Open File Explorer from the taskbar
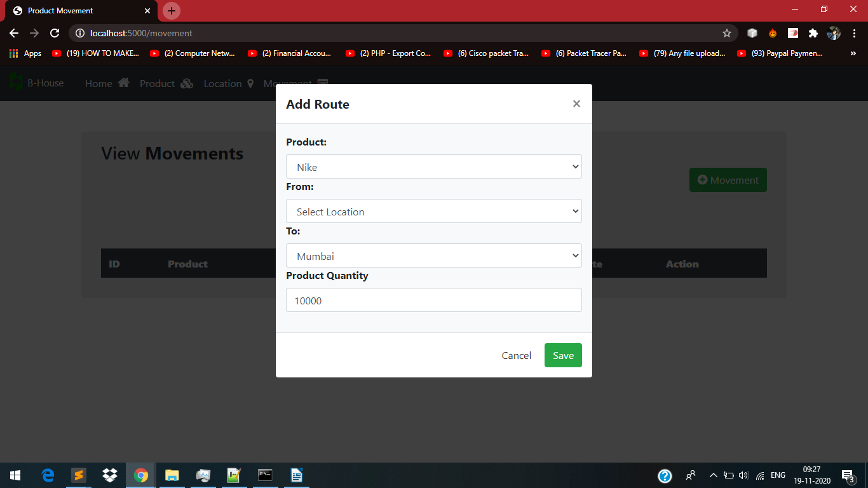The height and width of the screenshot is (488, 868). click(172, 475)
